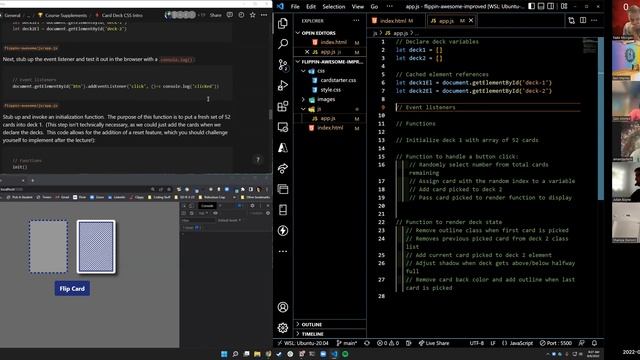This screenshot has width=640, height=360.
Task: Open the Source Control view in VS Code
Action: pyautogui.click(x=283, y=64)
